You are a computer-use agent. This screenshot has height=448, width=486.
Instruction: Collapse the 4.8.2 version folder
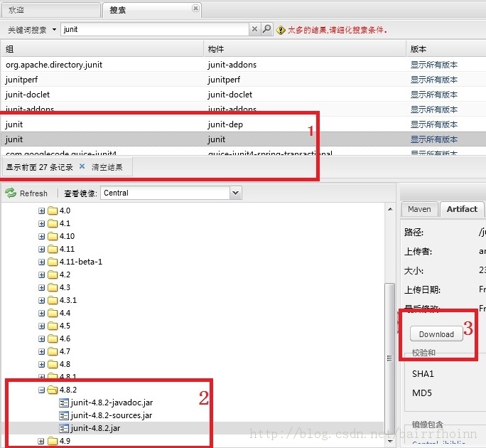click(x=41, y=390)
